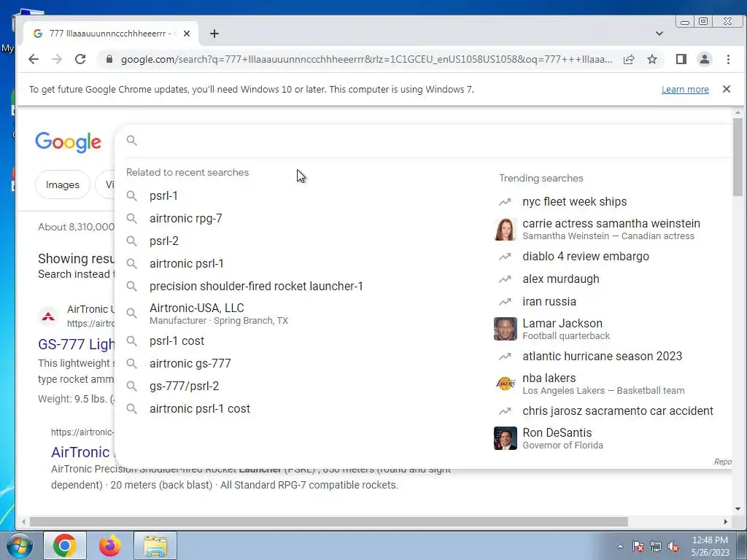
Task: Open the taskbar clock showing 12:48 PM
Action: click(710, 546)
